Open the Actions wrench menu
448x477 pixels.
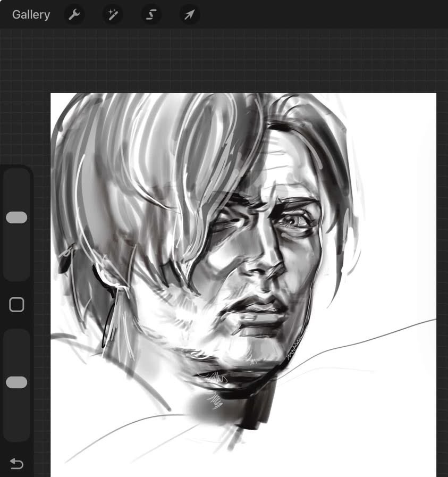pyautogui.click(x=74, y=14)
